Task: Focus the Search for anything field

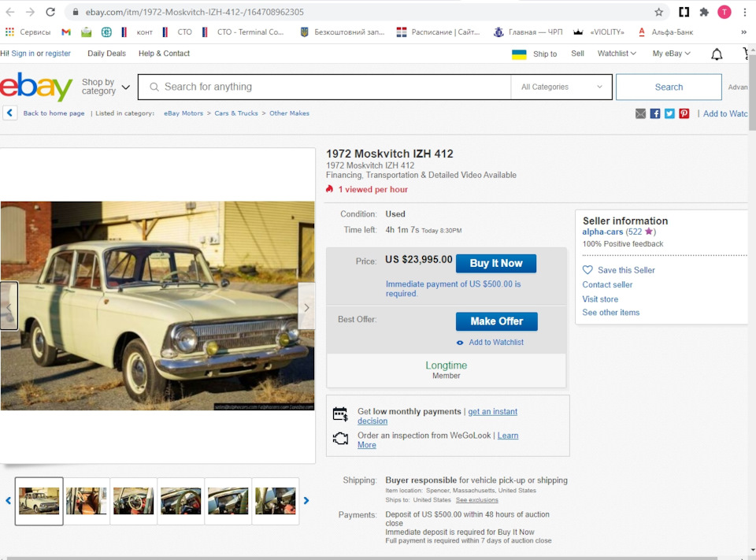Action: point(324,87)
